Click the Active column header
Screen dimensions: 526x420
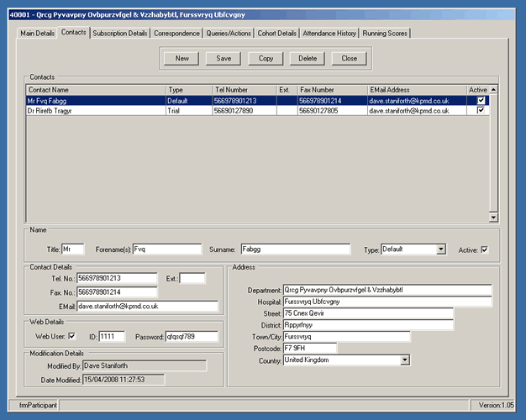tap(478, 90)
